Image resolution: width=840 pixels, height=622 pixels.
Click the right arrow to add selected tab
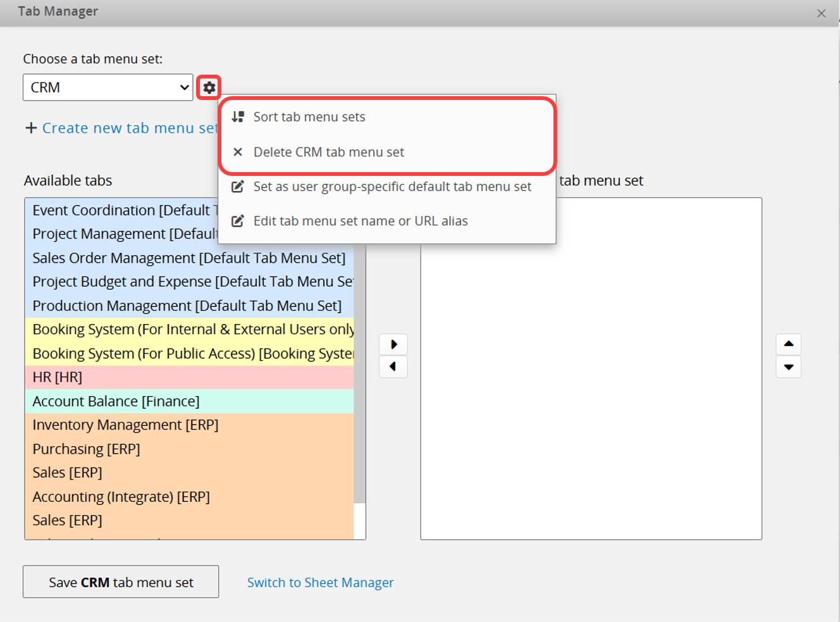coord(393,344)
